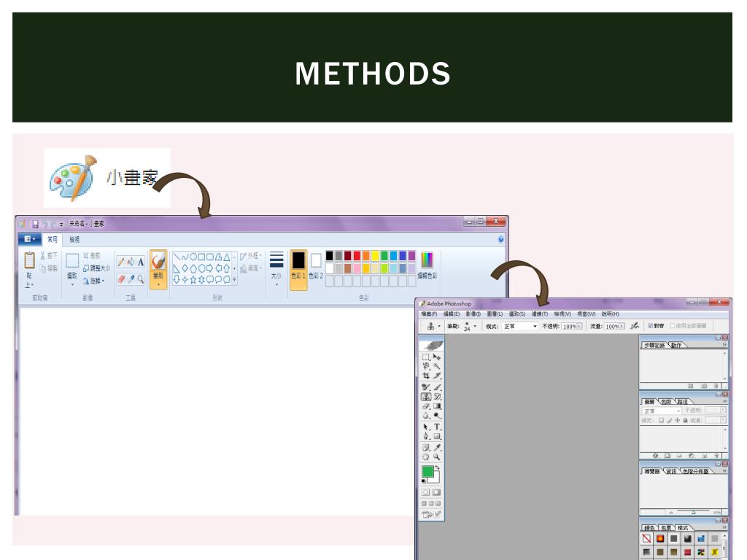
Task: Open the Customize Quick Access Toolbar arrow in Paint
Action: coord(61,225)
